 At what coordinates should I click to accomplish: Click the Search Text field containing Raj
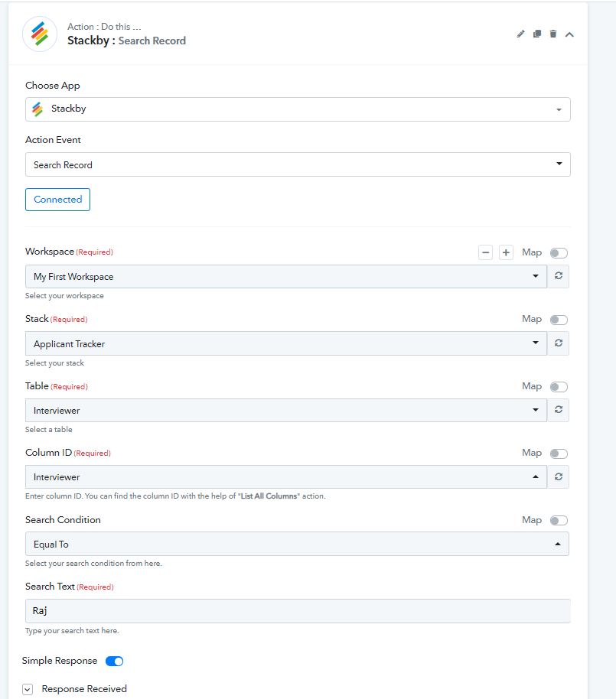(x=298, y=611)
